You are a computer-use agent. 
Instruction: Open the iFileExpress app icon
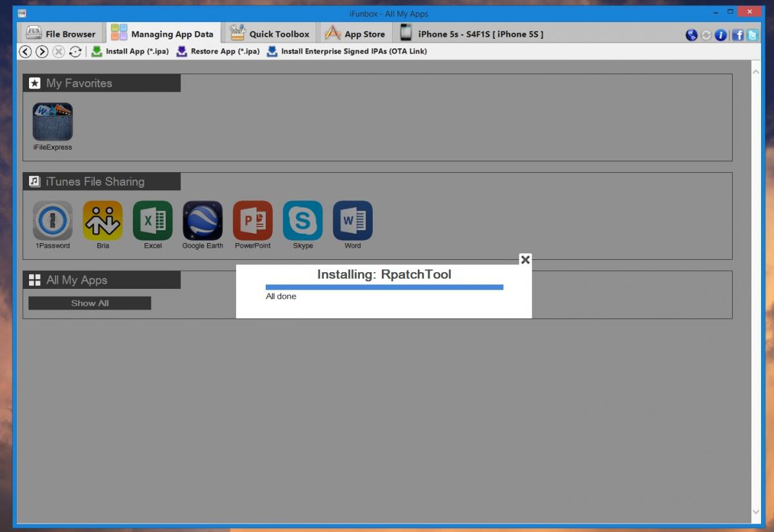[x=53, y=122]
